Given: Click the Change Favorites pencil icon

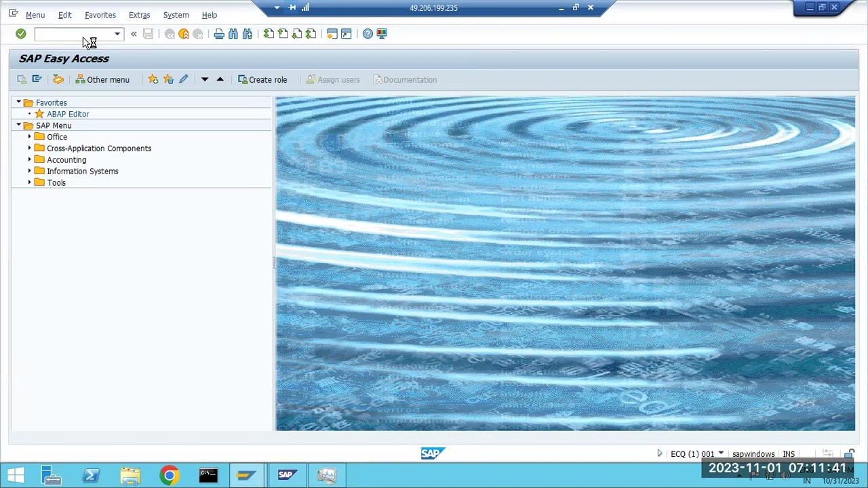Looking at the screenshot, I should (x=183, y=80).
